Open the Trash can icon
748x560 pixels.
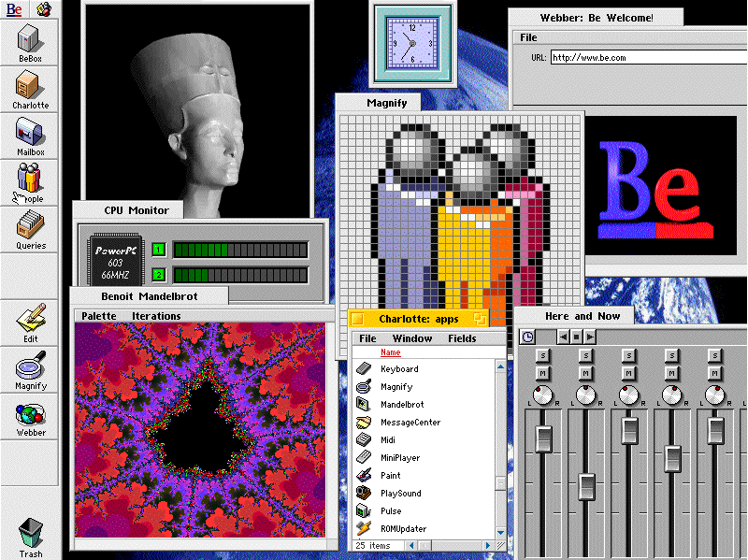(30, 534)
